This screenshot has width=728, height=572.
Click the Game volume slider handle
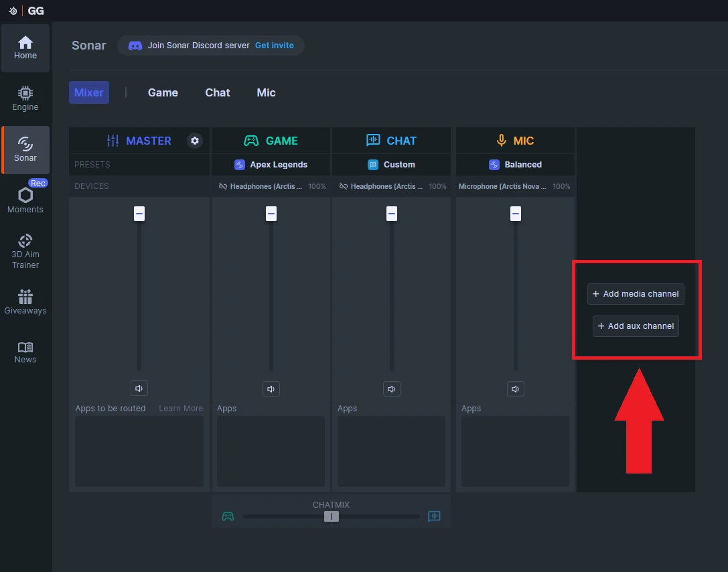pyautogui.click(x=271, y=214)
